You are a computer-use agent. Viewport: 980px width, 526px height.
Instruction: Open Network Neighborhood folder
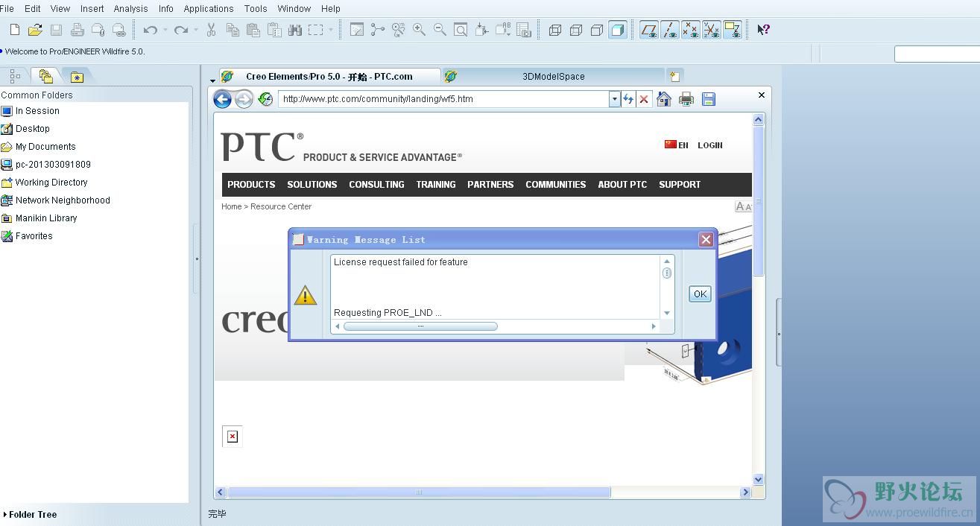click(55, 200)
